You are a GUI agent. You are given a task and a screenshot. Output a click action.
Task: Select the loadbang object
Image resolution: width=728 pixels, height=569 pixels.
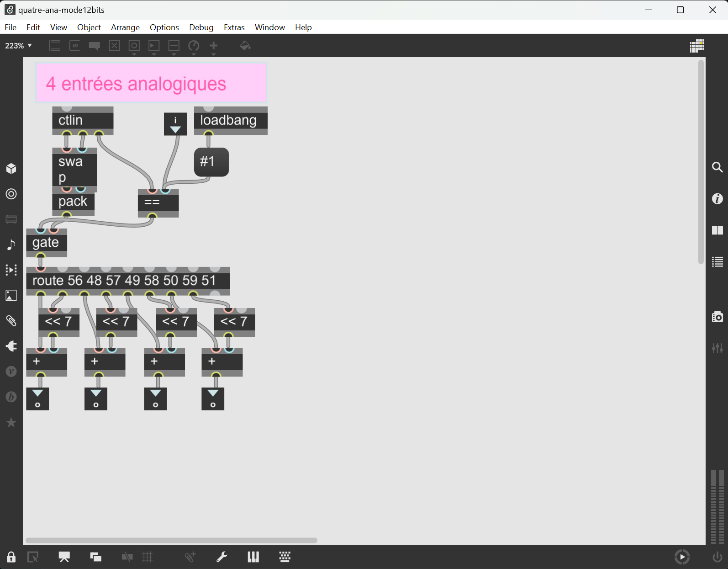[231, 121]
